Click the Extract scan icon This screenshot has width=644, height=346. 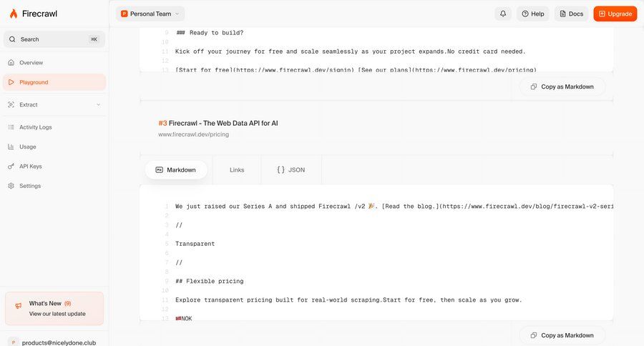(x=11, y=104)
